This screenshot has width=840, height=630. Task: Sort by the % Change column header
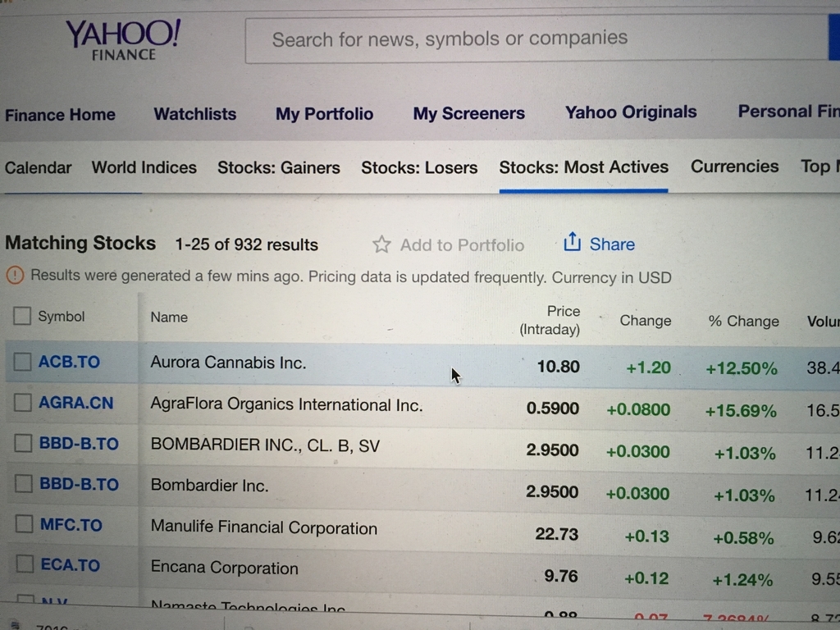click(x=743, y=321)
